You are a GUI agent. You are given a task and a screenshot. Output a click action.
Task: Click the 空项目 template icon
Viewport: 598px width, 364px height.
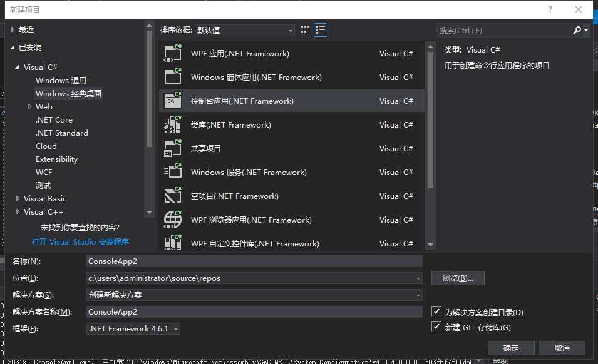coord(173,196)
